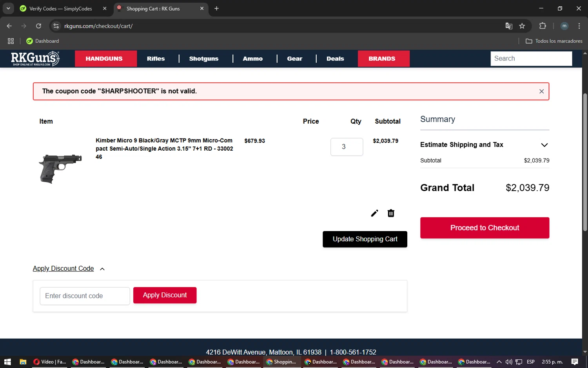Click the taskbar clock 2:55 p. m.

552,362
